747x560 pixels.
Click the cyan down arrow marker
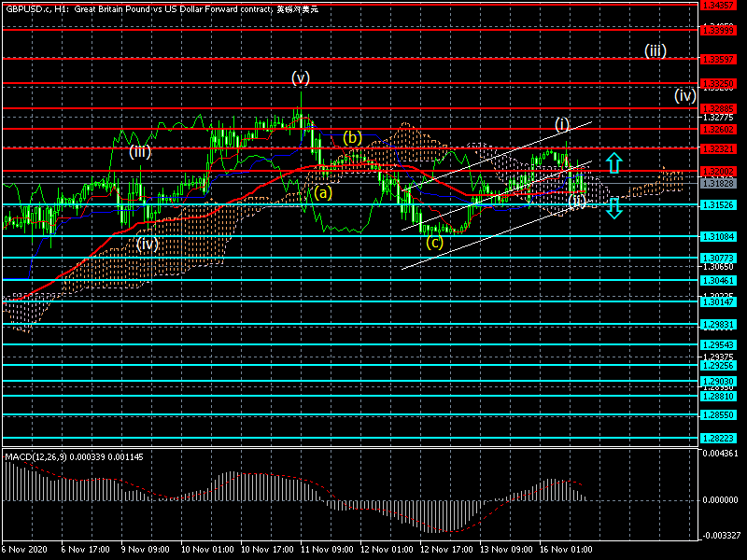pos(613,208)
